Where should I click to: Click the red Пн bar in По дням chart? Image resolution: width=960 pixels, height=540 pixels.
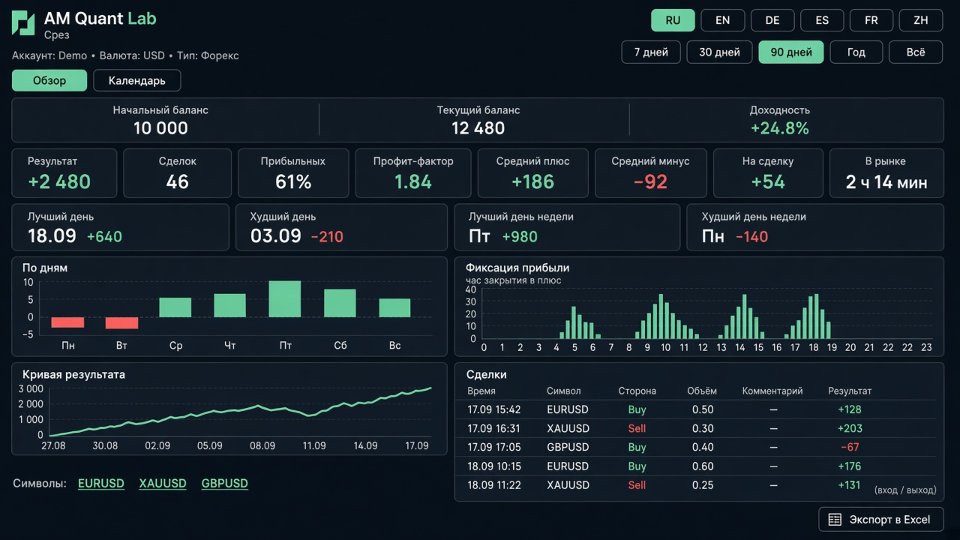tap(67, 323)
